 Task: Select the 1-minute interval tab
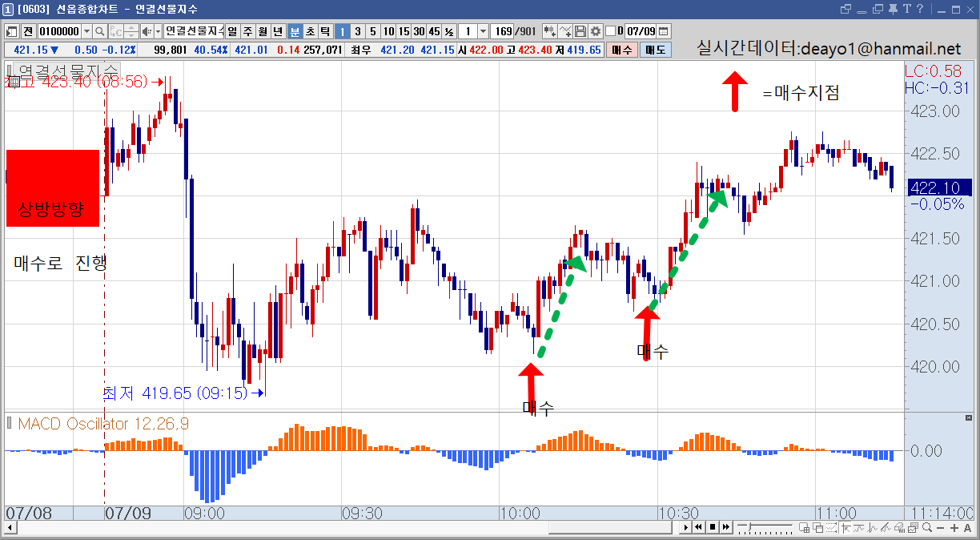(x=342, y=31)
